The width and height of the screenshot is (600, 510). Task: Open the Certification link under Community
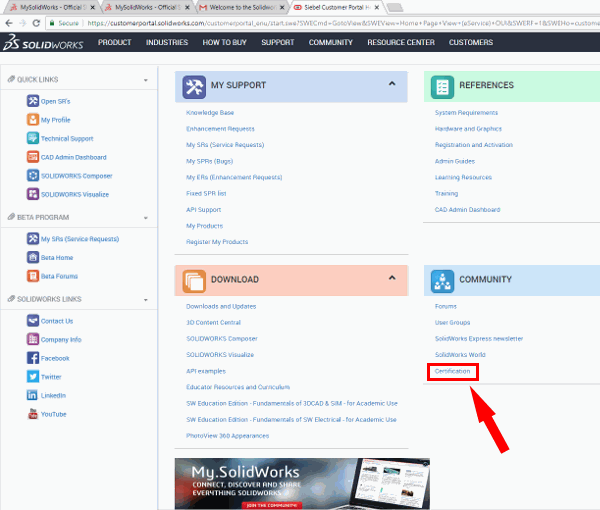(x=452, y=371)
